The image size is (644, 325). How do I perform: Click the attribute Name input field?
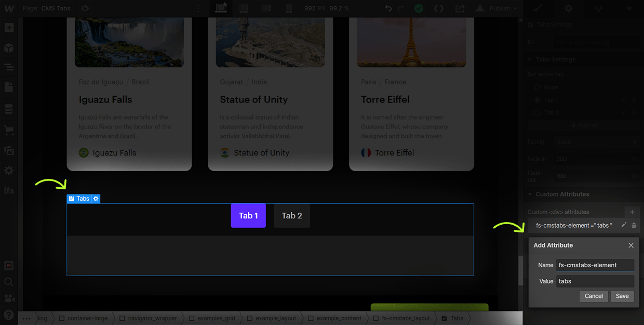pyautogui.click(x=595, y=265)
